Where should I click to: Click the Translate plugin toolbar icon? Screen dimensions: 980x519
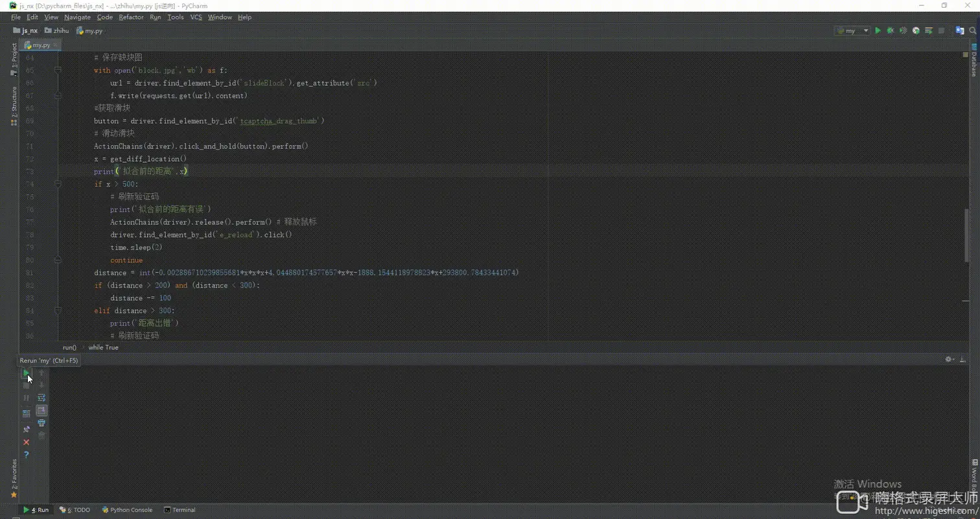960,30
